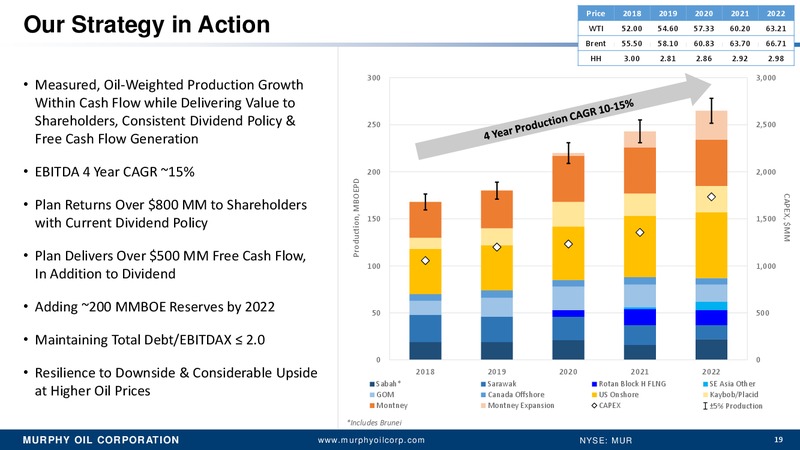Click the 2021 Rotan Block H bright blue segment

tap(640, 317)
